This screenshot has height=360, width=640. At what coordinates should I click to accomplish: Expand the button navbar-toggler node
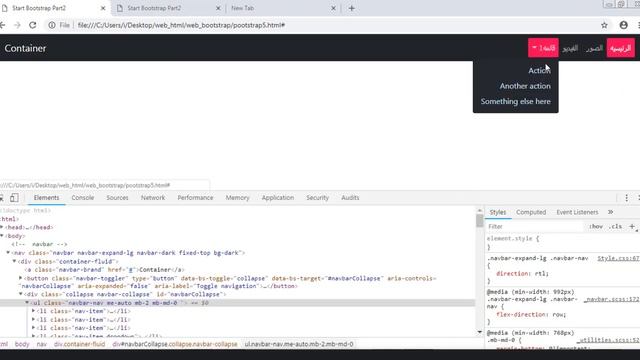point(20,278)
